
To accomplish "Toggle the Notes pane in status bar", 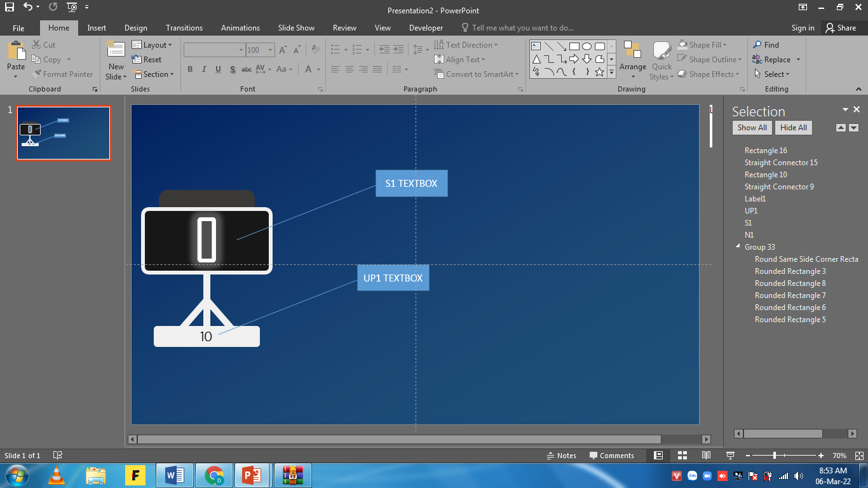I will [x=561, y=456].
